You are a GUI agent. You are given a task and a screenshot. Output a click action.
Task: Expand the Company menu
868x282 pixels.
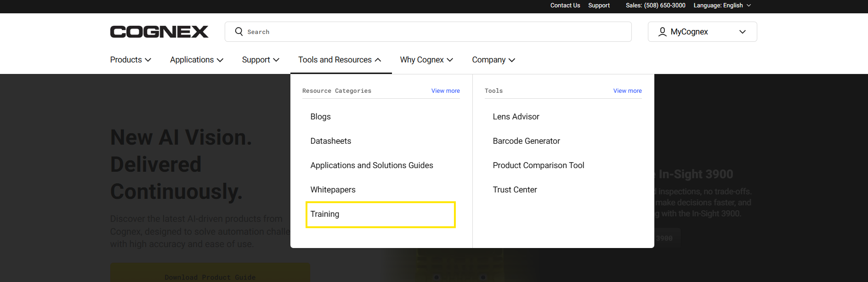pos(494,60)
